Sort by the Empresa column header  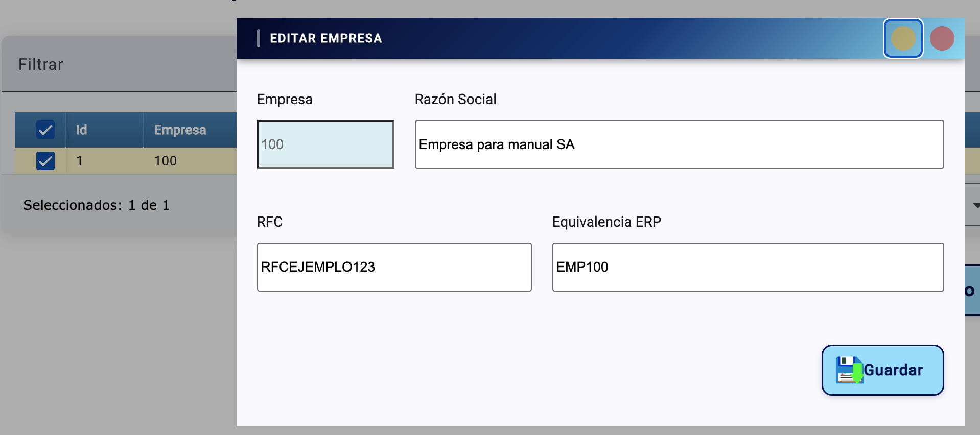[180, 130]
